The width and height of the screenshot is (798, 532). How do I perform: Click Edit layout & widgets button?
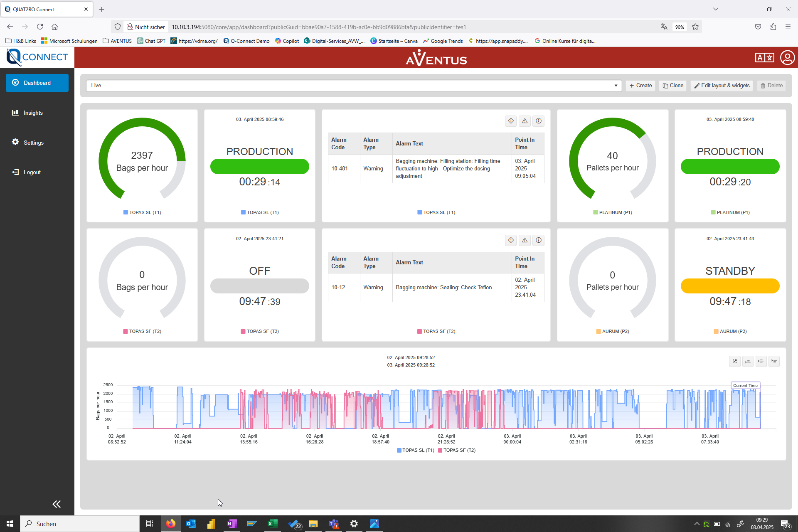[722, 86]
